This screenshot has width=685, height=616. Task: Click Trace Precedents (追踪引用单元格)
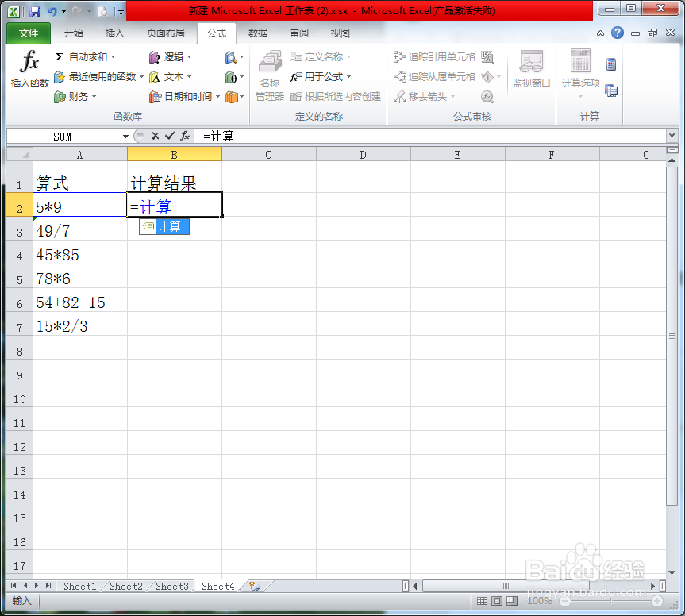[x=434, y=57]
